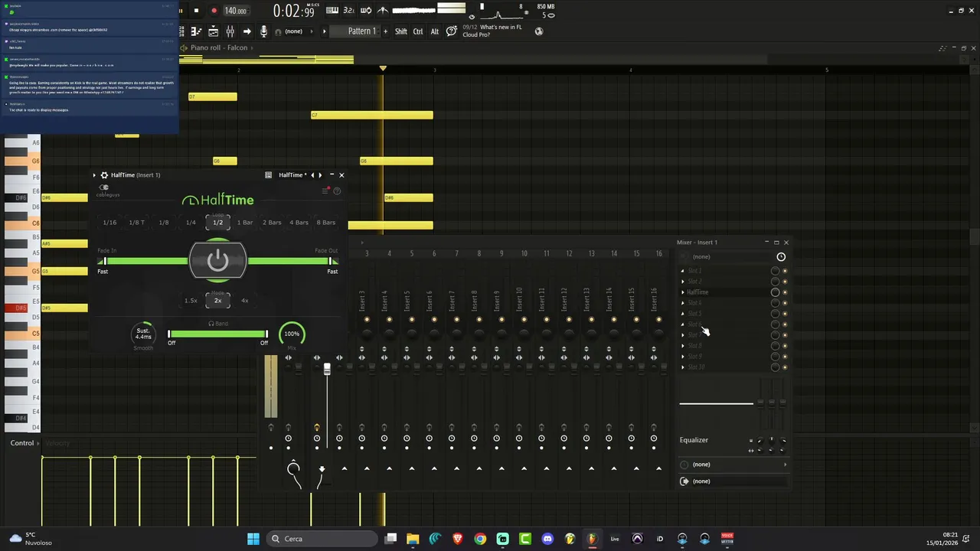
Task: Click the Fade Out slider handle
Action: point(332,262)
